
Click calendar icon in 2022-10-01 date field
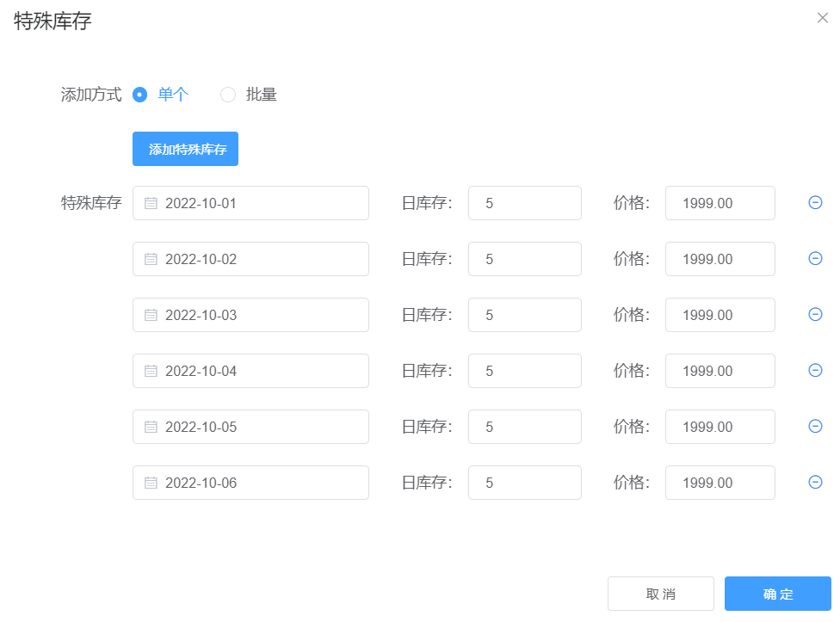point(151,203)
